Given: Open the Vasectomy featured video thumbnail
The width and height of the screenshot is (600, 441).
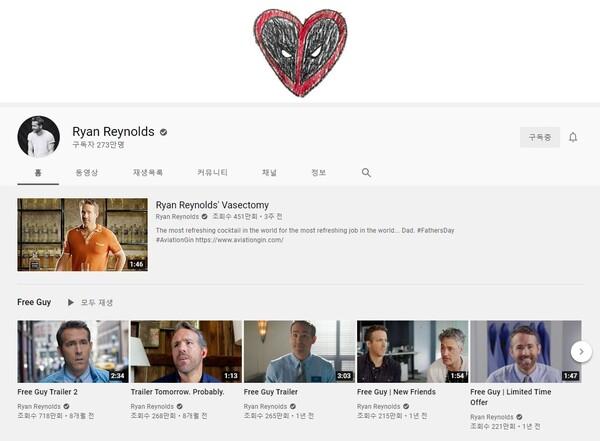Looking at the screenshot, I should (x=82, y=235).
